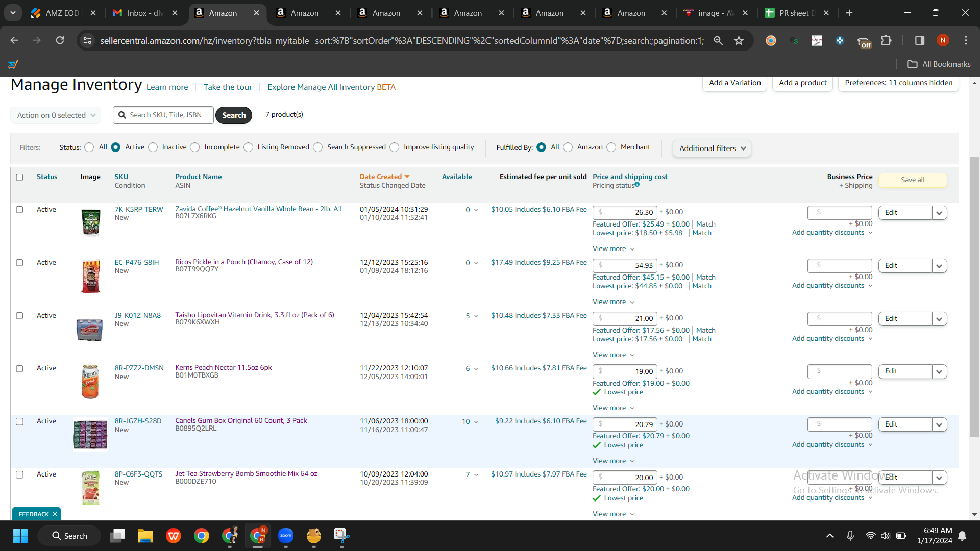
Task: Click Add a Variation button
Action: point(735,83)
